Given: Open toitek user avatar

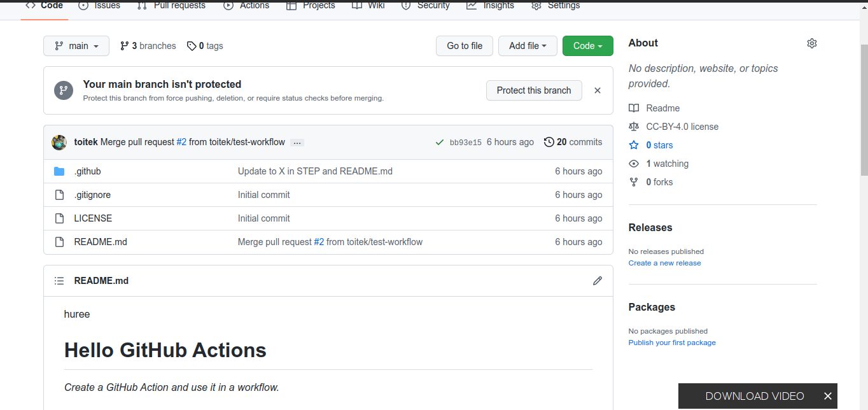Looking at the screenshot, I should pos(59,143).
